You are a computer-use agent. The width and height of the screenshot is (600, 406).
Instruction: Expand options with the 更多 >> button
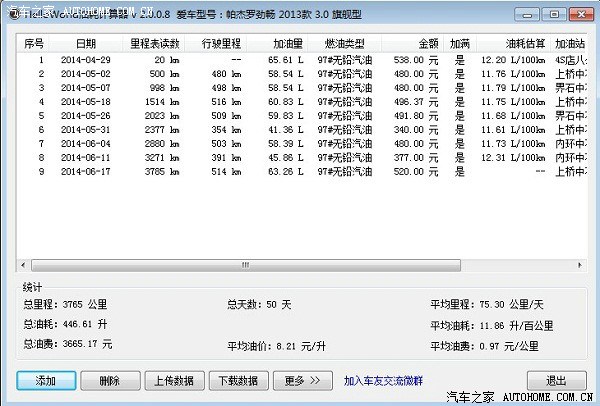(x=302, y=380)
